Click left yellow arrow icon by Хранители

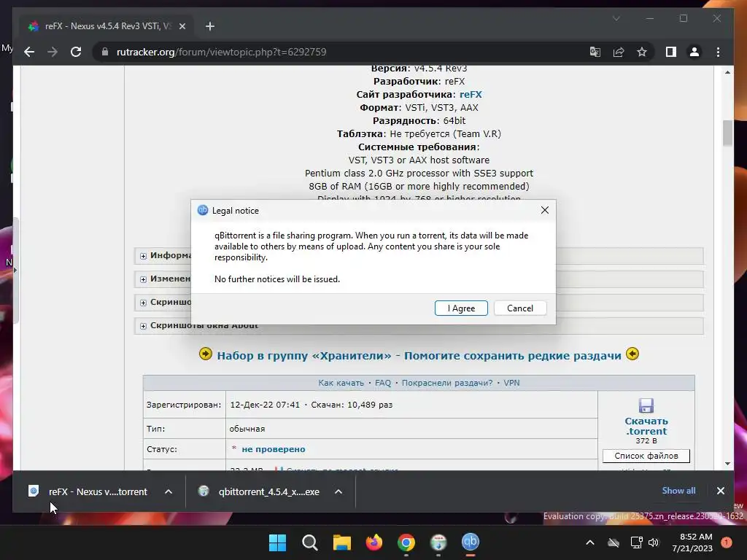[205, 354]
